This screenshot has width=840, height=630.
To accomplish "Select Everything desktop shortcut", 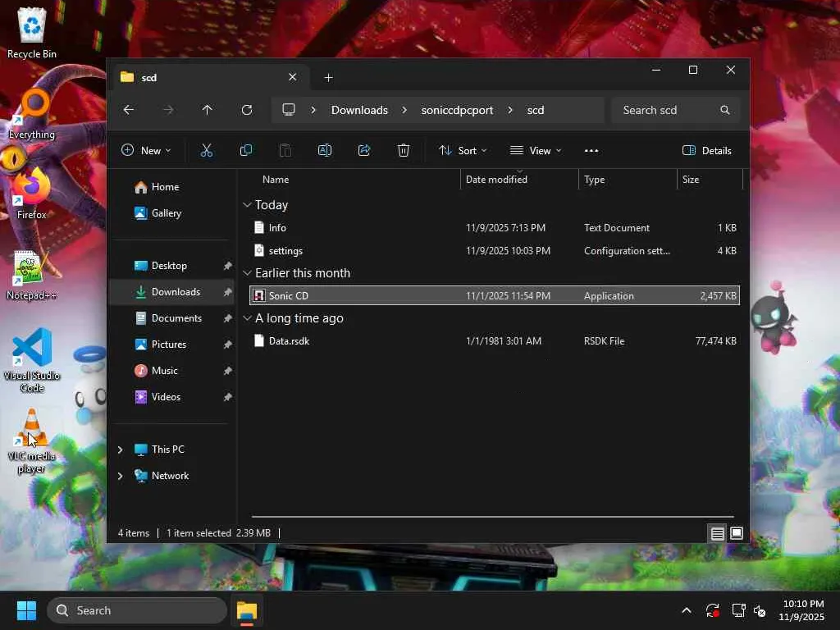I will click(x=32, y=114).
